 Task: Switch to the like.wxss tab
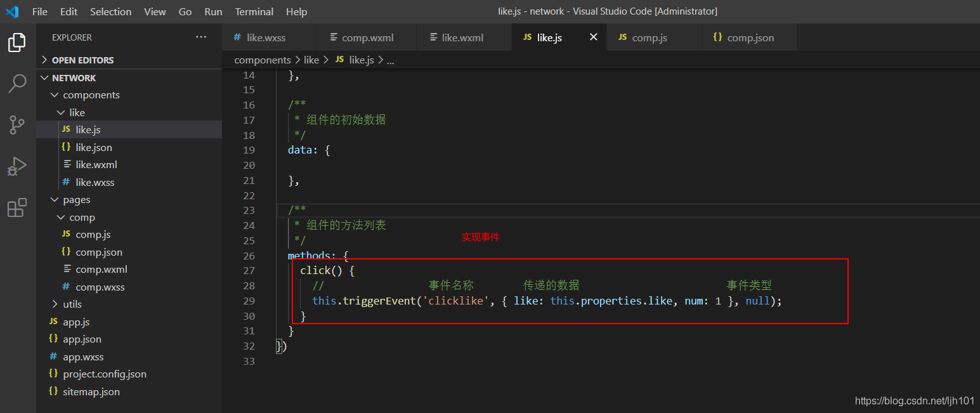tap(269, 37)
